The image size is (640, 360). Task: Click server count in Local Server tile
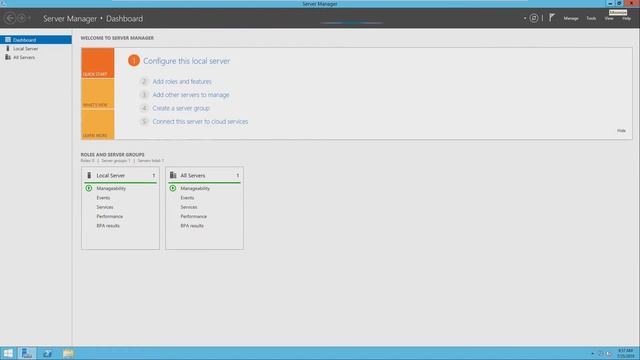pyautogui.click(x=153, y=176)
